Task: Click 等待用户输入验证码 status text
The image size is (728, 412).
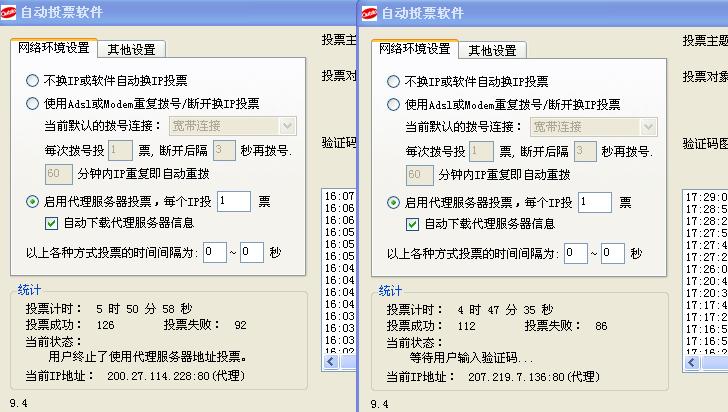Action: [471, 358]
